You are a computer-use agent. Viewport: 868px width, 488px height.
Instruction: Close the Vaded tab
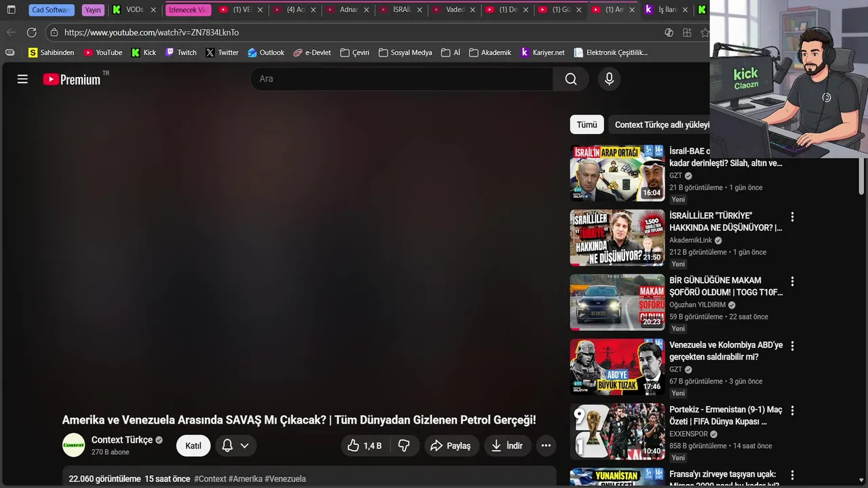tap(473, 10)
